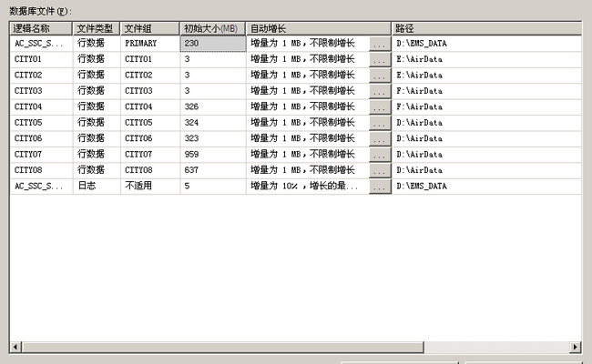The image size is (592, 364).
Task: Open autogrowth ellipsis button for CITY04
Action: pyautogui.click(x=380, y=107)
